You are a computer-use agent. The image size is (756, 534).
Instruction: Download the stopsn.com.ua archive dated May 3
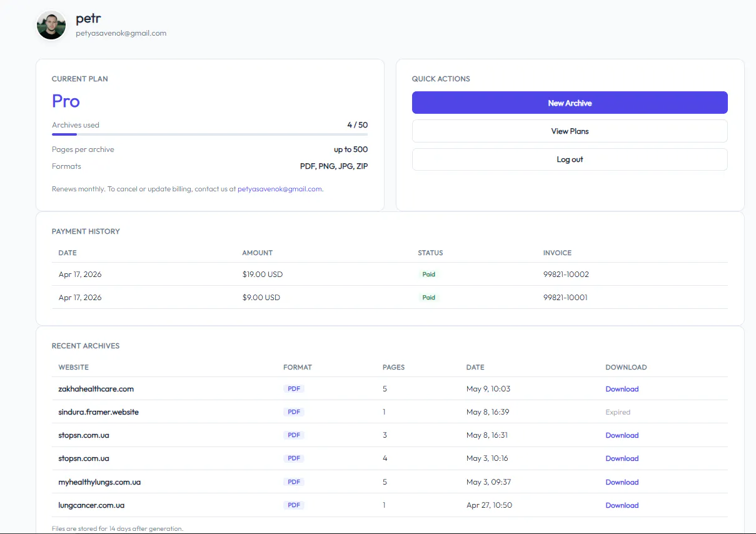622,458
